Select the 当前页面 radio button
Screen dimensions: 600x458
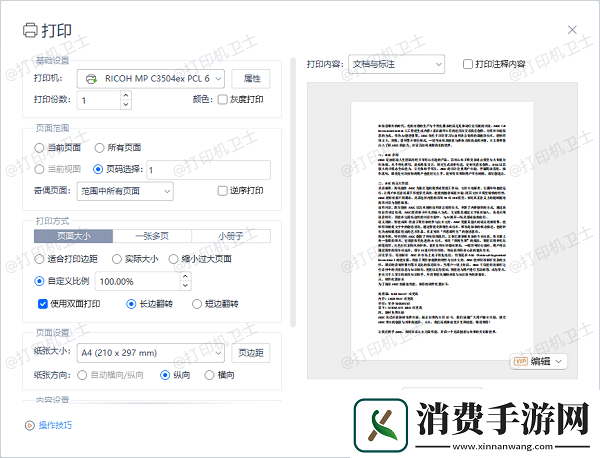pos(39,147)
